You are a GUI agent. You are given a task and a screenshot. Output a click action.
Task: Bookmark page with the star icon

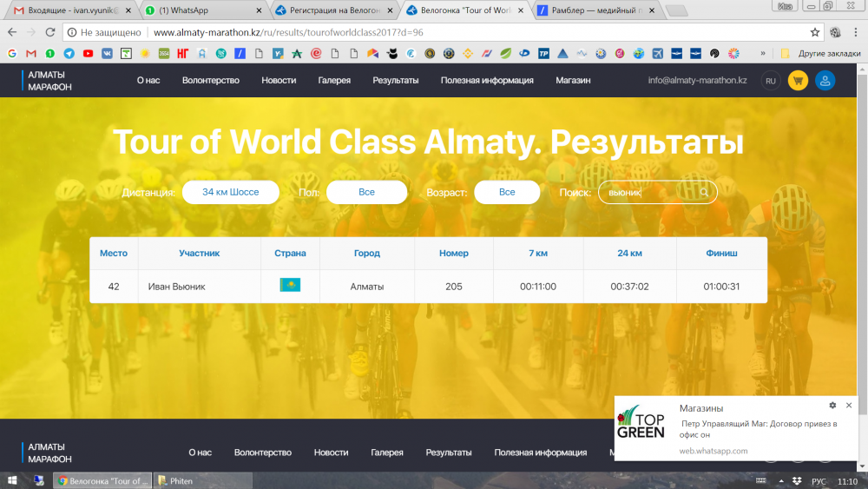coord(815,32)
